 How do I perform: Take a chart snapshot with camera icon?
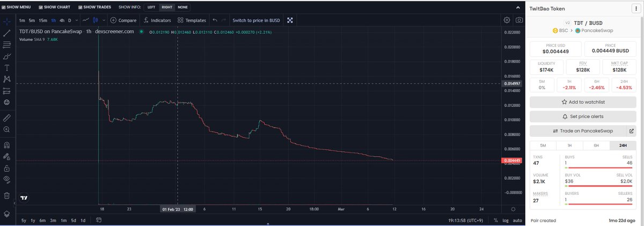point(519,20)
